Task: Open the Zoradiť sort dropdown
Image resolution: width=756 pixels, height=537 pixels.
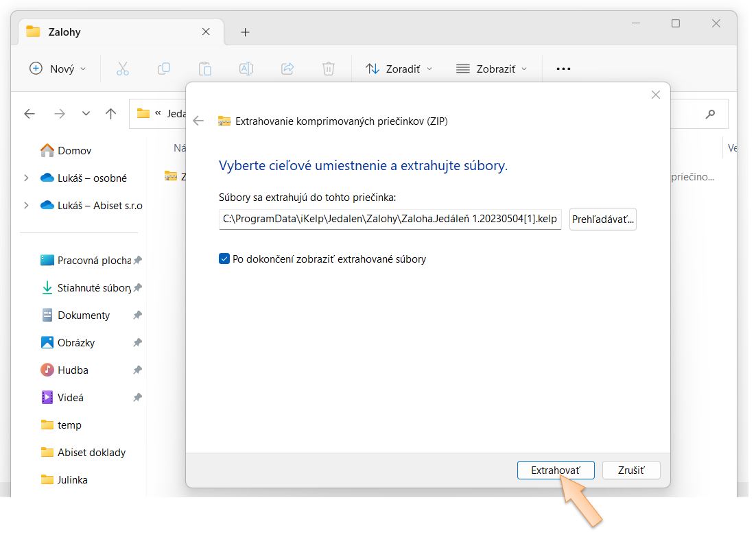Action: [x=399, y=69]
